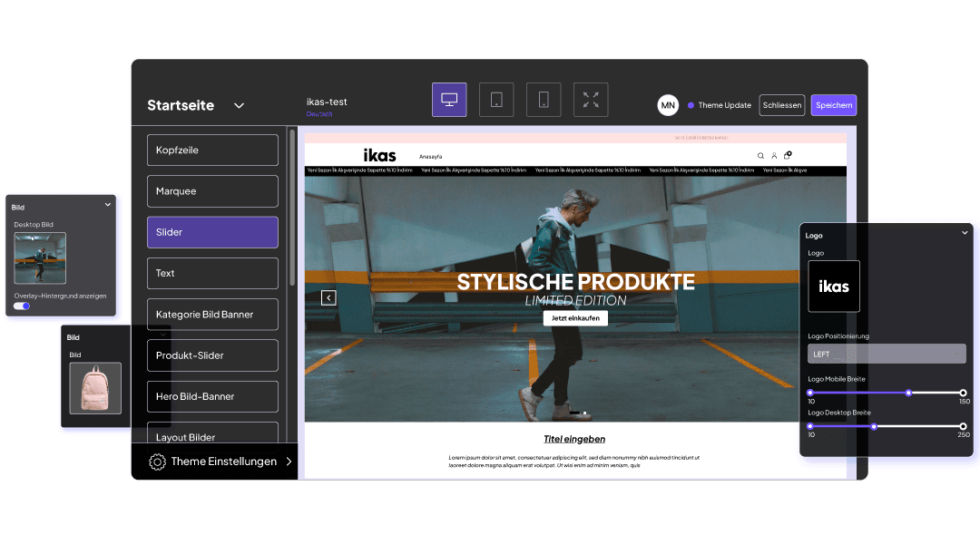980x544 pixels.
Task: Adjust the Logo Desktop Breite slider handle
Action: (874, 426)
